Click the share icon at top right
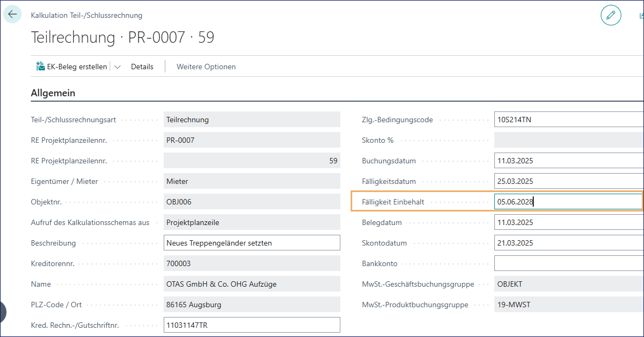644x337 pixels. pos(640,16)
